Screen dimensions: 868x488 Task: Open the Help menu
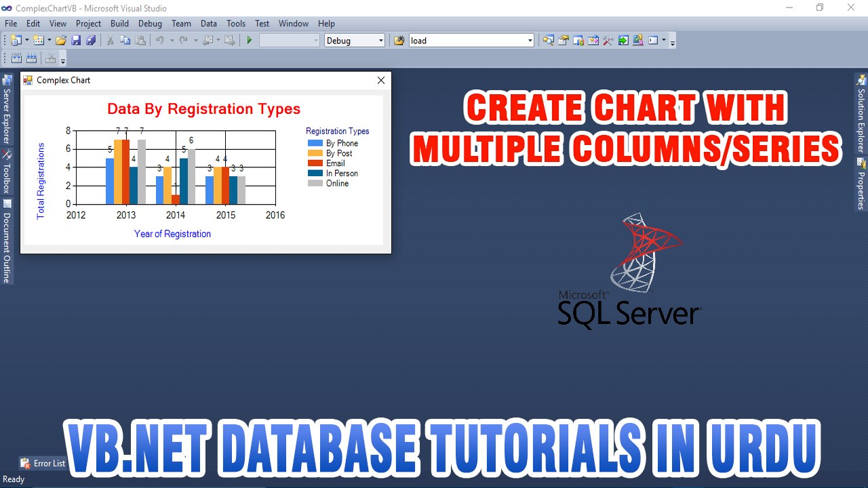[x=327, y=23]
